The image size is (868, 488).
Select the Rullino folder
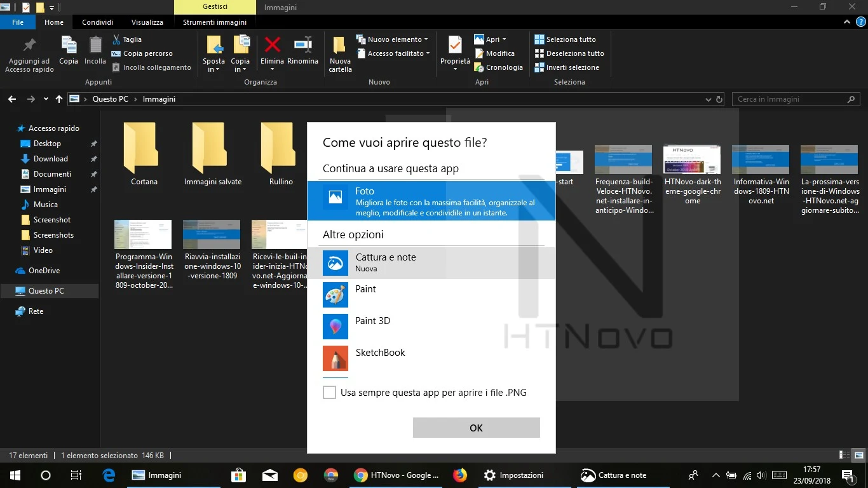(x=280, y=154)
